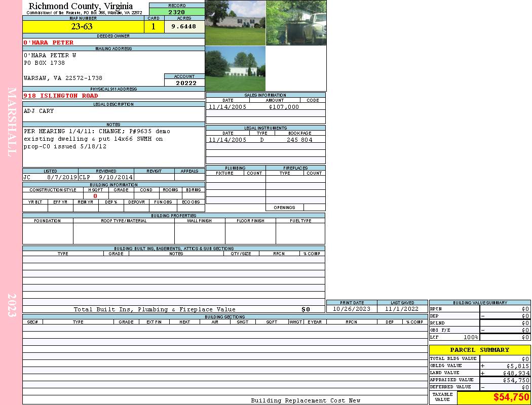Click the acres value 9.6448
Viewport: 532px width, 405px height.
coord(184,27)
